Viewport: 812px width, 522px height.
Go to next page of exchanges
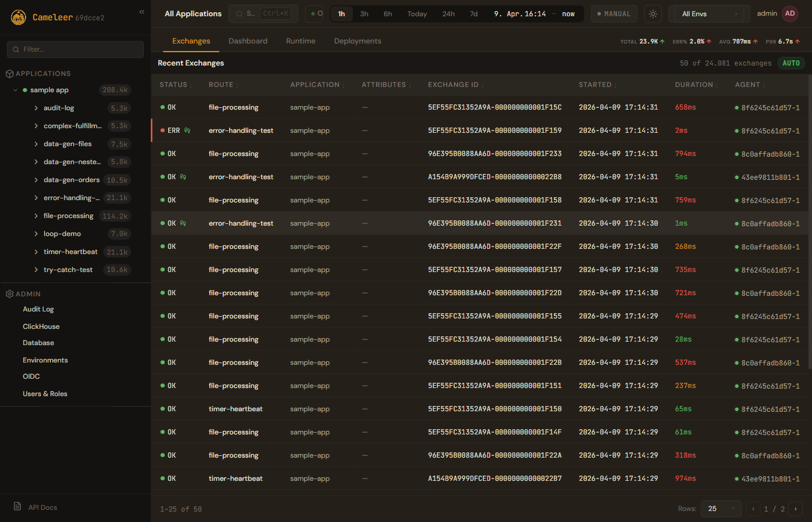(795, 509)
